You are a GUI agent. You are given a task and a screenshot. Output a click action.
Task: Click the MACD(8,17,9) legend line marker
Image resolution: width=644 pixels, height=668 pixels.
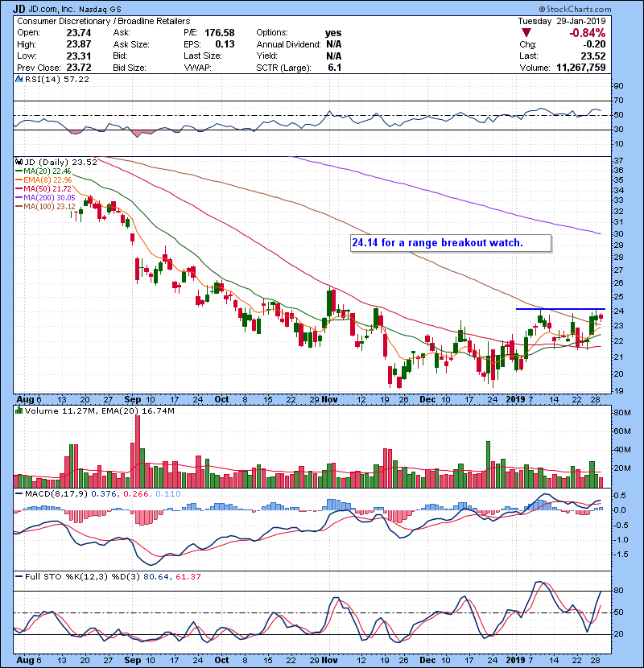[x=19, y=493]
